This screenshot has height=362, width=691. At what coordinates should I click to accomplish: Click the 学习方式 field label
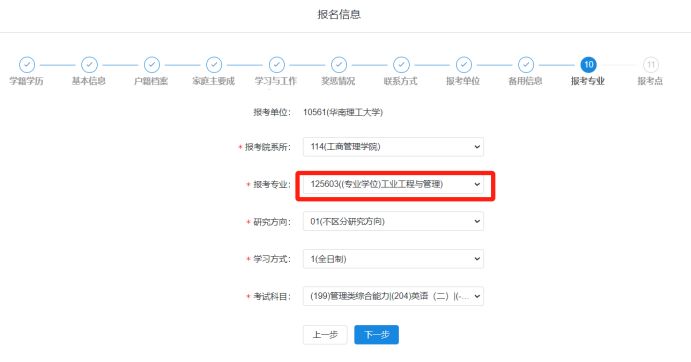[272, 259]
